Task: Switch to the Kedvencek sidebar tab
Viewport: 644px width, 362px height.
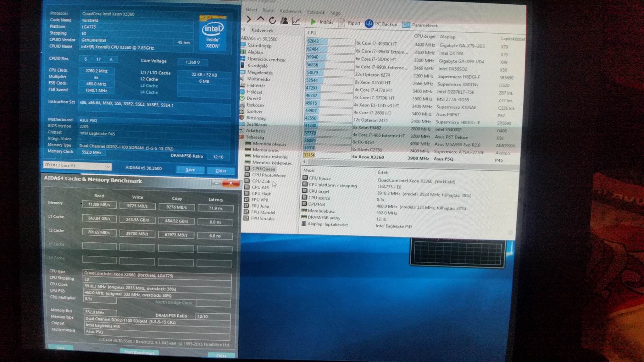Action: coord(262,30)
